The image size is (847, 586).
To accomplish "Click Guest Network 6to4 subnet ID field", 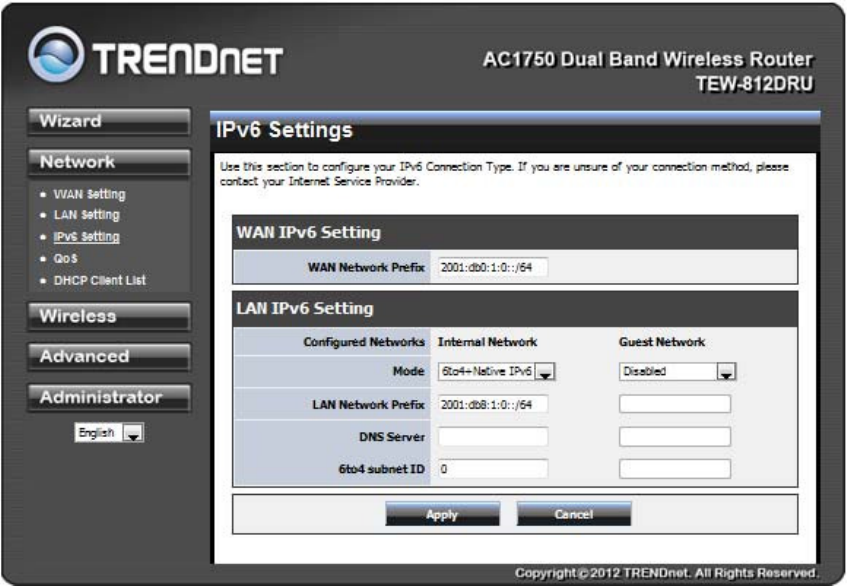I will point(675,469).
